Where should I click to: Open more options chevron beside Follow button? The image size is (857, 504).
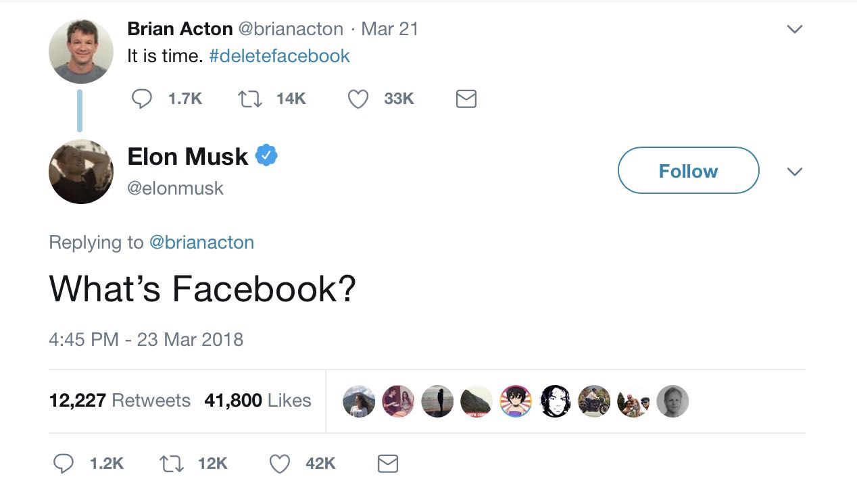coord(795,172)
